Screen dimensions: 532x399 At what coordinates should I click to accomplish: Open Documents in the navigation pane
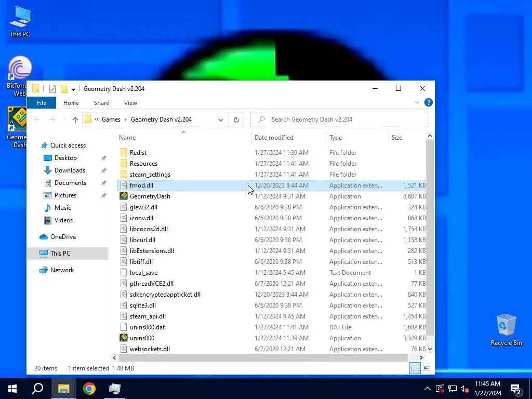point(70,183)
